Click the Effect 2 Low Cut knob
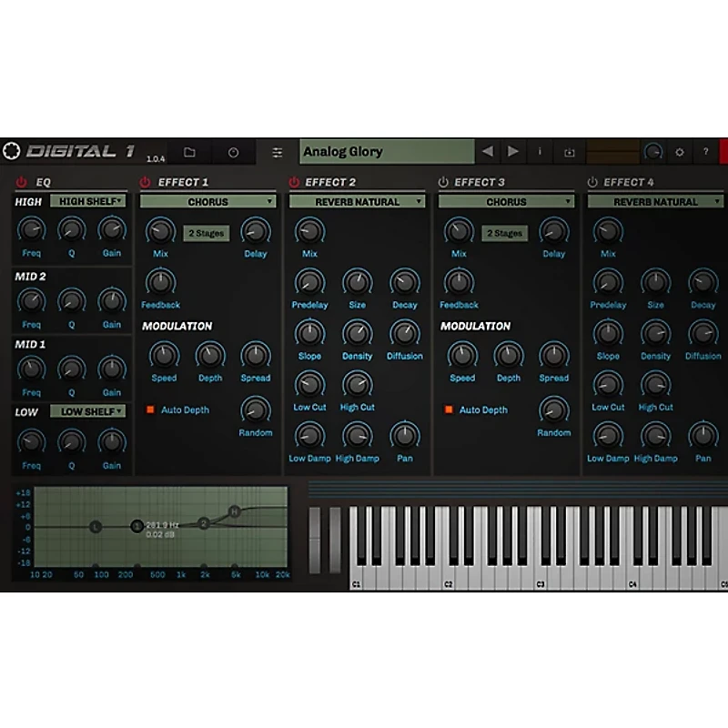 click(x=309, y=384)
